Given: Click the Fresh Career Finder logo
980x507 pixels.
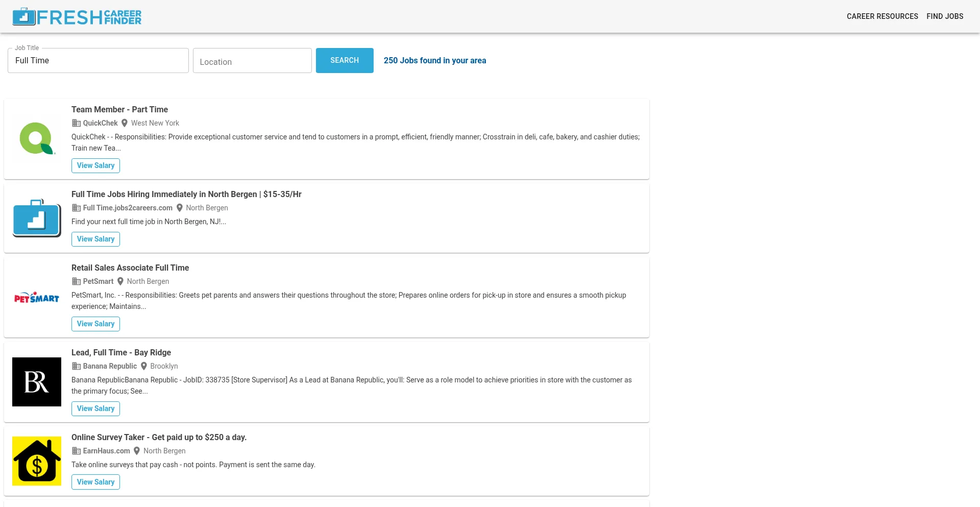Looking at the screenshot, I should pos(77,17).
